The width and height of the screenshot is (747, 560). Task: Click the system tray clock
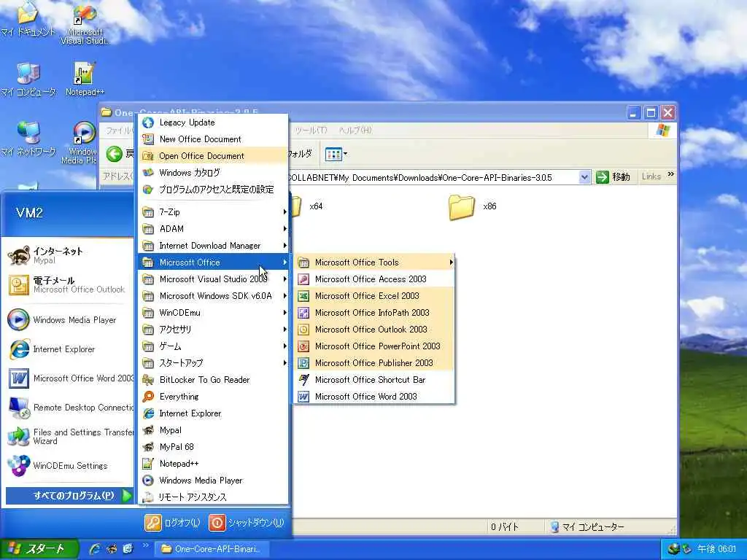coord(717,549)
